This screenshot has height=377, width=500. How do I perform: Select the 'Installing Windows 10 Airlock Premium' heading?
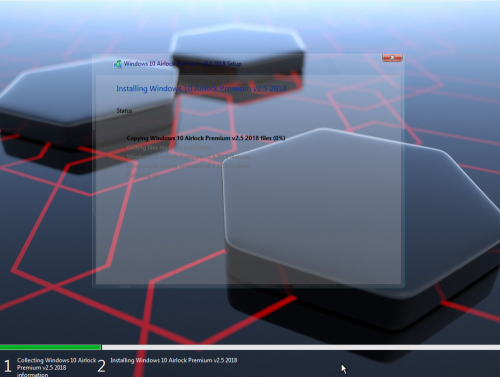[x=201, y=88]
